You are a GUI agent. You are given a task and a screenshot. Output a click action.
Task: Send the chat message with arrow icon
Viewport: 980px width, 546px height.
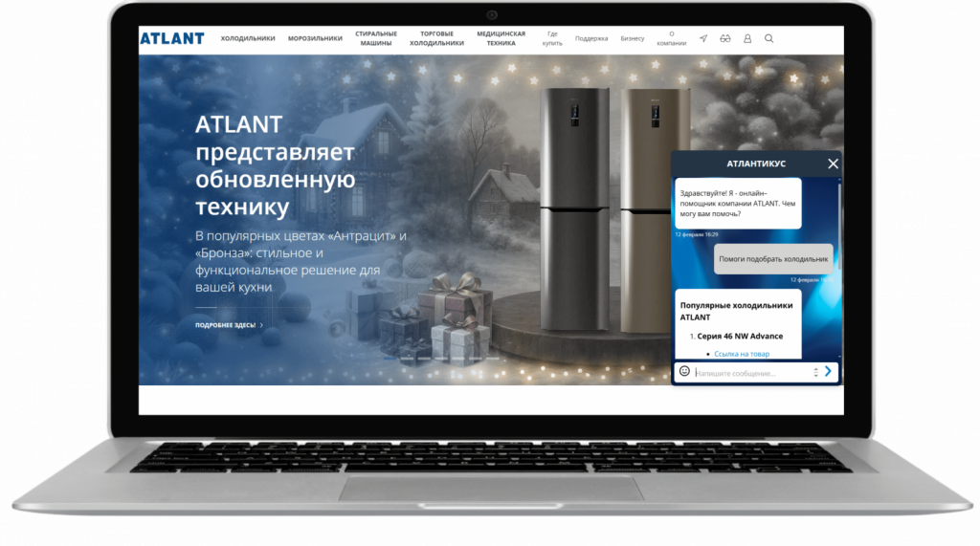click(x=829, y=371)
